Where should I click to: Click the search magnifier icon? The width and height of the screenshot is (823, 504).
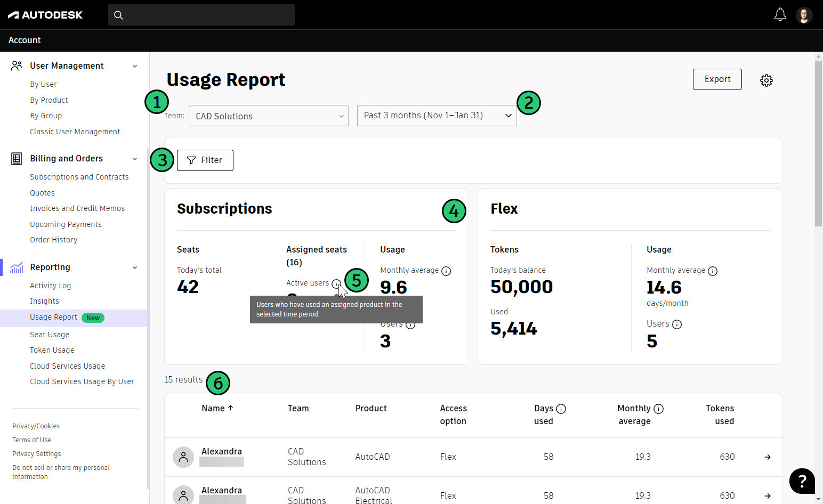pyautogui.click(x=118, y=15)
